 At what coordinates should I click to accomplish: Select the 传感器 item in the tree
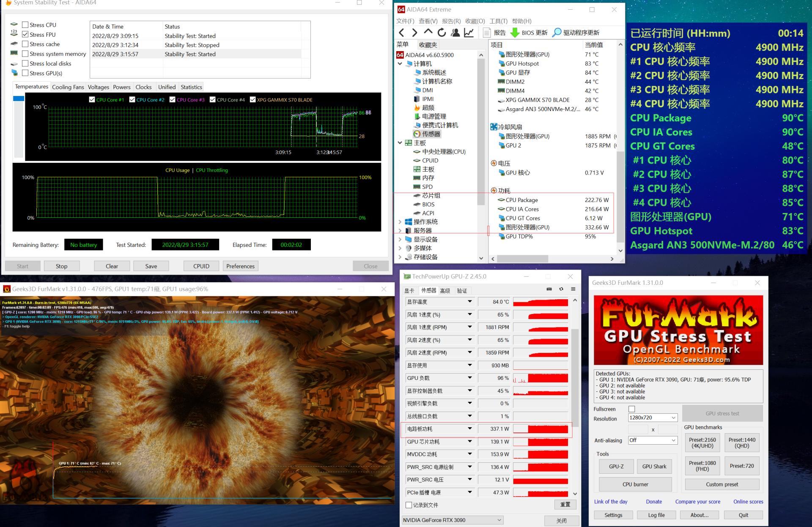431,134
